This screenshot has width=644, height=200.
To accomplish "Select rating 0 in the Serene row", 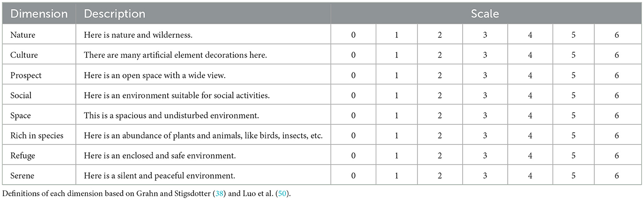I will pos(353,176).
